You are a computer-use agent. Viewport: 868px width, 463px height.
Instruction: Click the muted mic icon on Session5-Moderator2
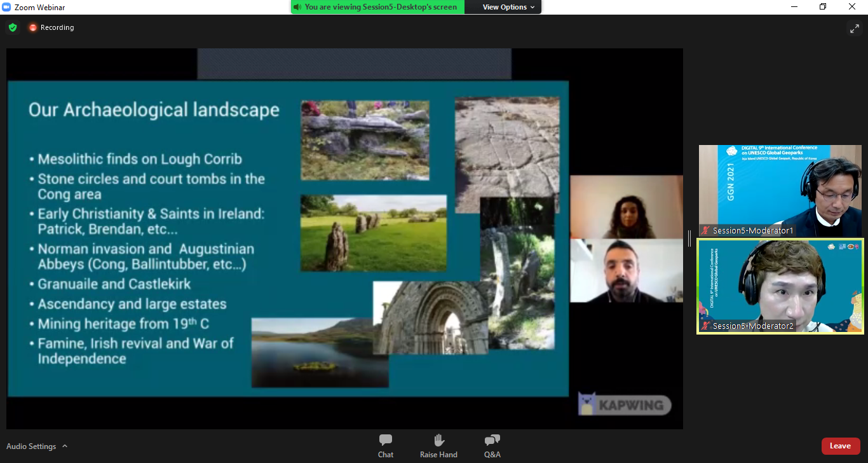(705, 326)
